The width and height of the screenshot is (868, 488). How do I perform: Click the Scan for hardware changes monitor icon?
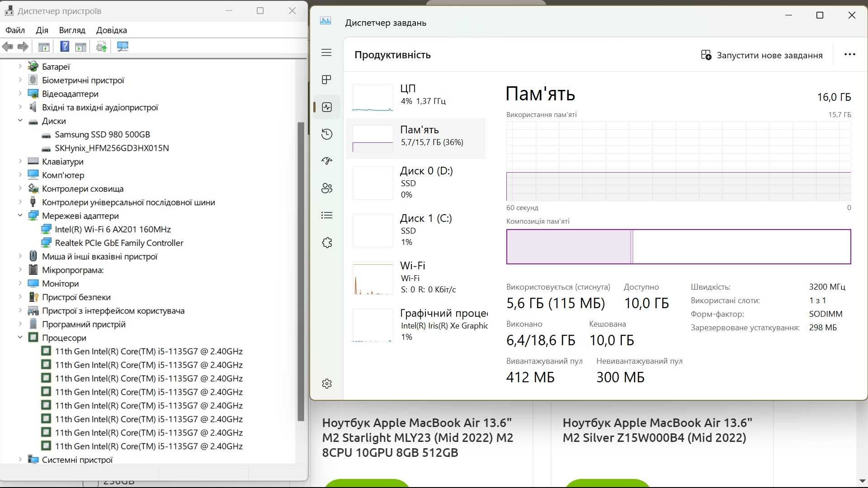[x=123, y=47]
